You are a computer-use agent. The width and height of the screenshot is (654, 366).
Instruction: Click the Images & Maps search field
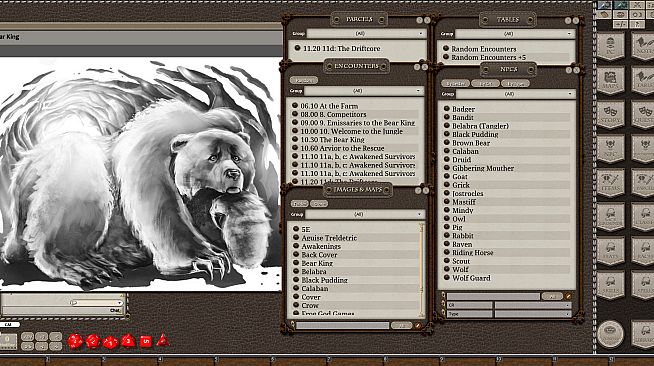[342, 325]
